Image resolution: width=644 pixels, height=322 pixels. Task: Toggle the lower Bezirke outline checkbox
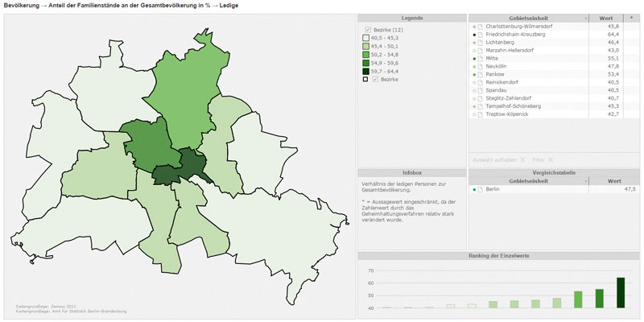tap(375, 80)
